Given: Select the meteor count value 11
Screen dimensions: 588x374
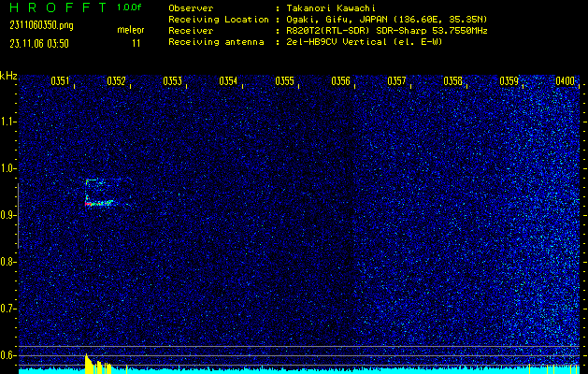Looking at the screenshot, I should coord(136,42).
